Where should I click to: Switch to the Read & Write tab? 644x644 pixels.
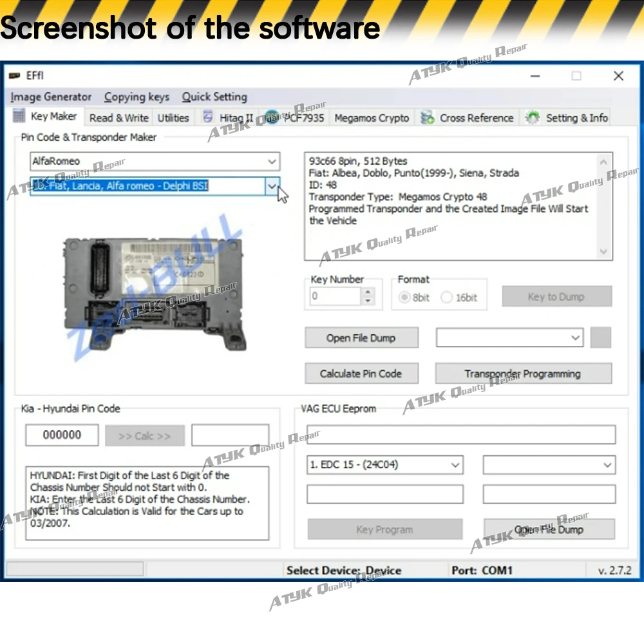point(118,118)
